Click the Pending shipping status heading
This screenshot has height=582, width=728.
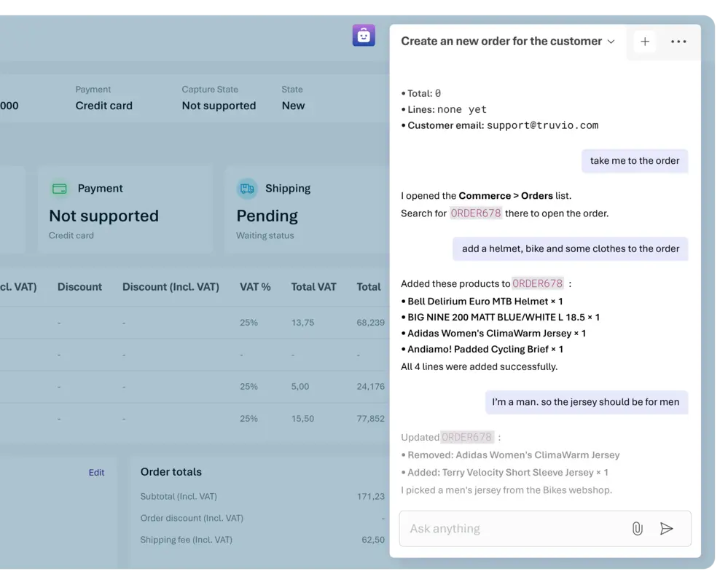point(267,216)
